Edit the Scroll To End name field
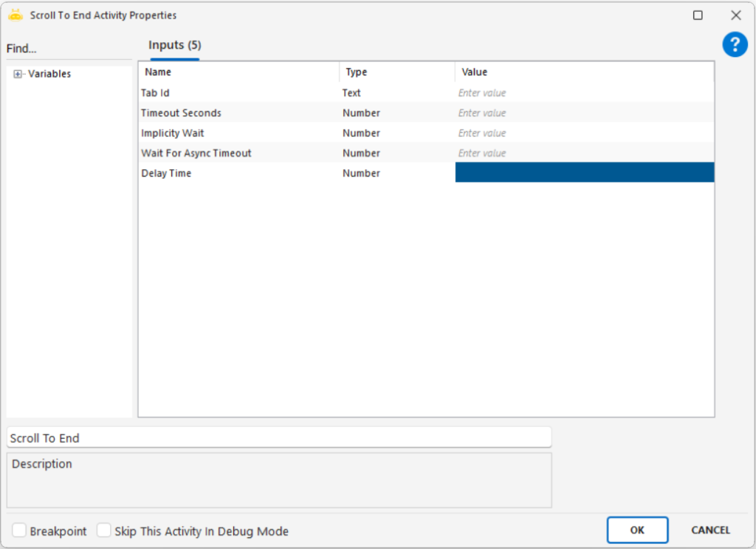Screen dimensions: 756x549 278,437
